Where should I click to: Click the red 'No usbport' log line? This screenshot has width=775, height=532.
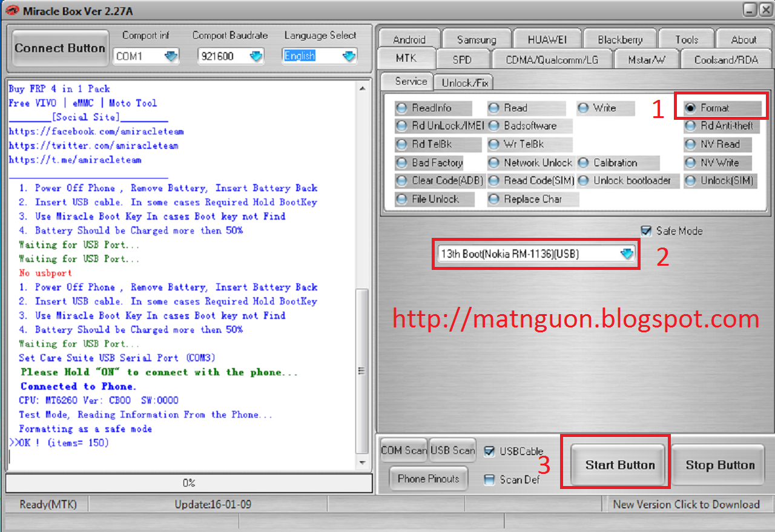click(x=45, y=273)
